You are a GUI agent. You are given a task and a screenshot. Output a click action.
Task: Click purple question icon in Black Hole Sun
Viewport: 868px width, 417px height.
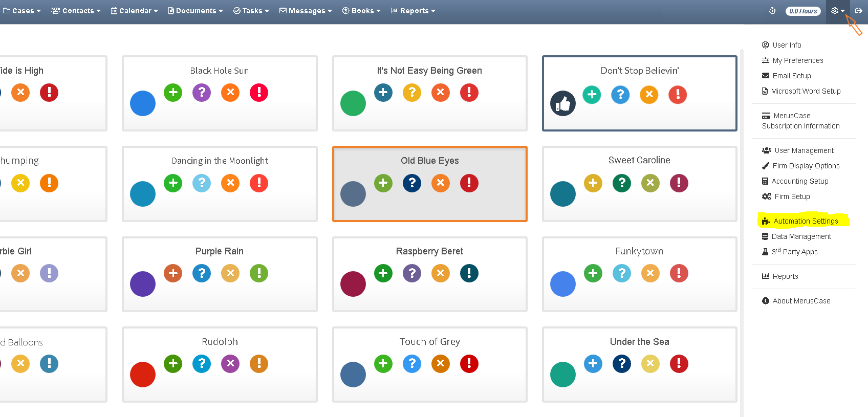coord(202,93)
